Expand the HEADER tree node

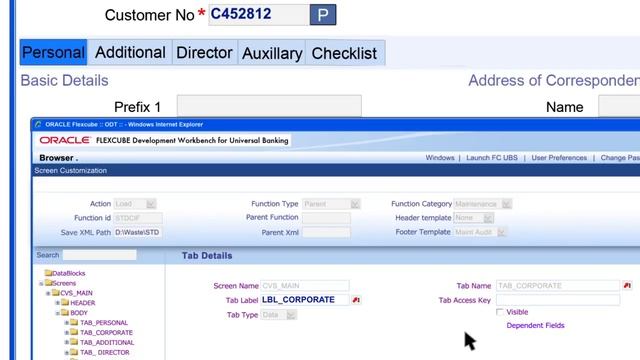(x=58, y=303)
